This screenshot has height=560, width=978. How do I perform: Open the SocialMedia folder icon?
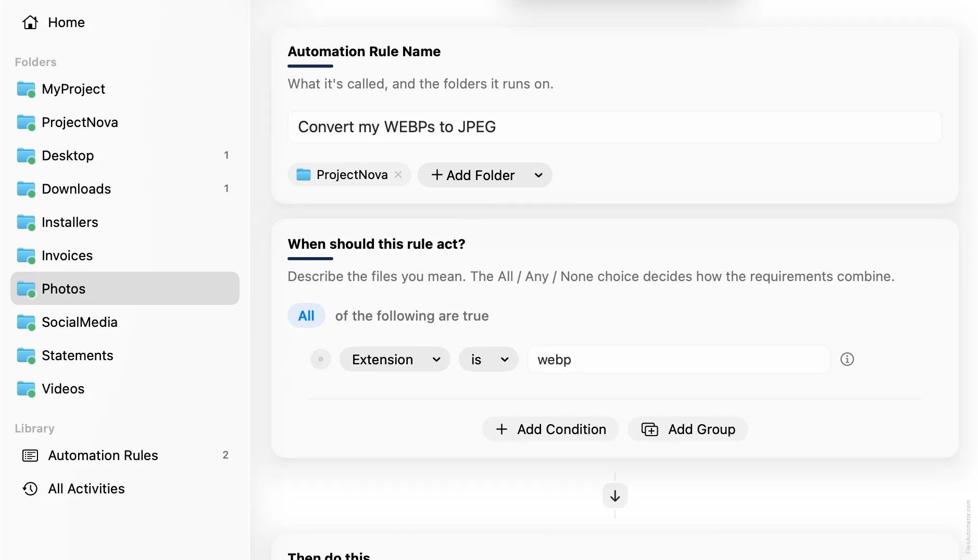click(x=26, y=322)
